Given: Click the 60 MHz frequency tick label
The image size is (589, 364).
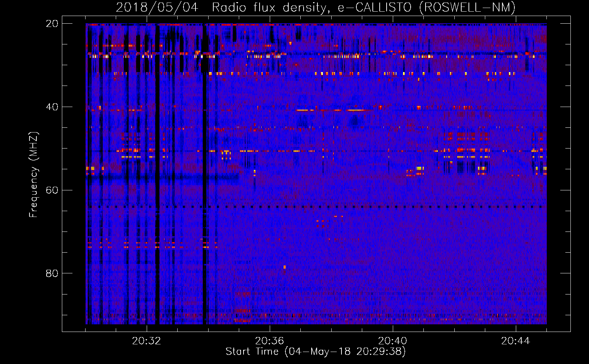Looking at the screenshot, I should click(52, 190).
